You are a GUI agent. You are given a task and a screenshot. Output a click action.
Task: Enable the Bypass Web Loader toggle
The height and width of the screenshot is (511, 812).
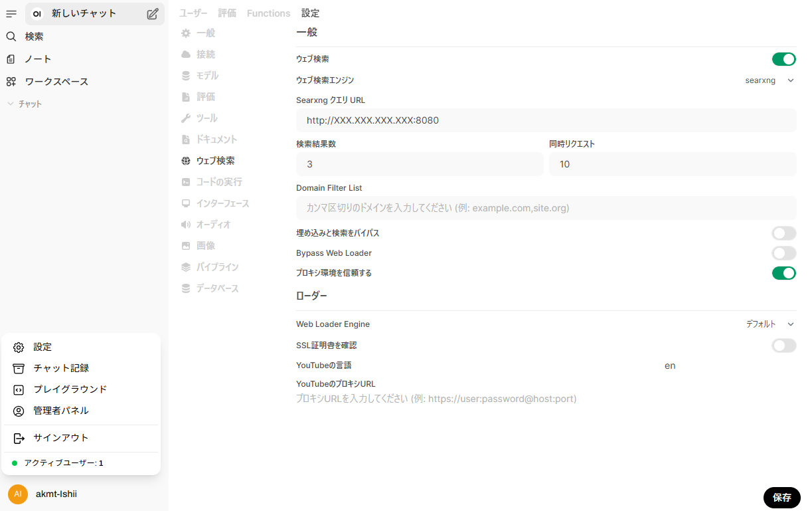[x=784, y=253]
